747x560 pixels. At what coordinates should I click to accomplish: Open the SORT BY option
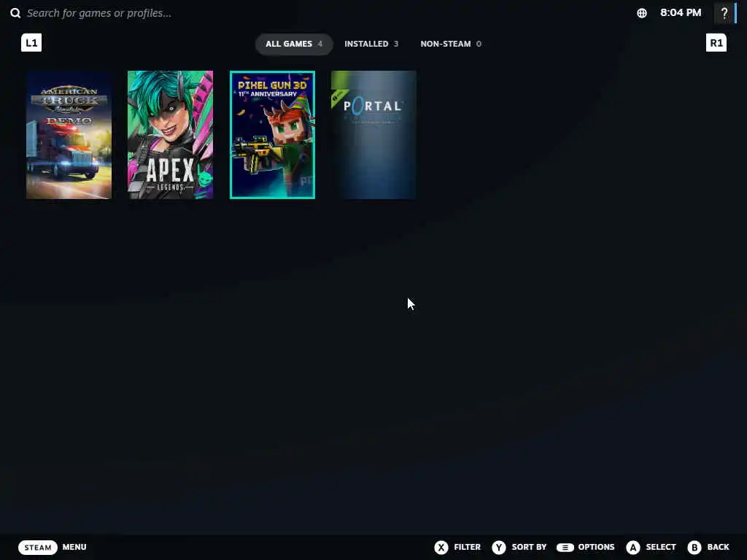coord(529,547)
